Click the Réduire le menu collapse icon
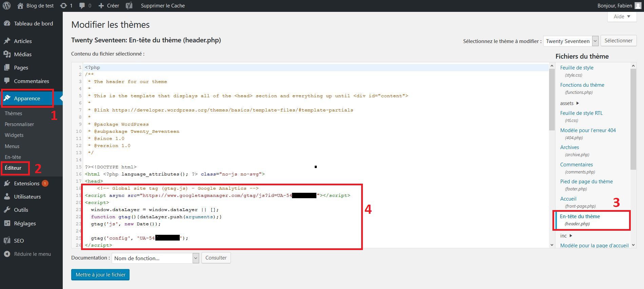 (7, 254)
